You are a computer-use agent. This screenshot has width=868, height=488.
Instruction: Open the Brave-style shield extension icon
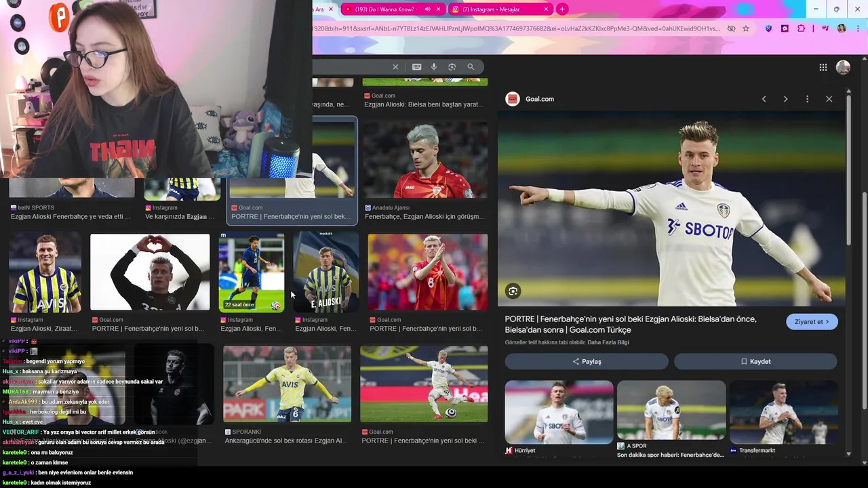pyautogui.click(x=768, y=28)
